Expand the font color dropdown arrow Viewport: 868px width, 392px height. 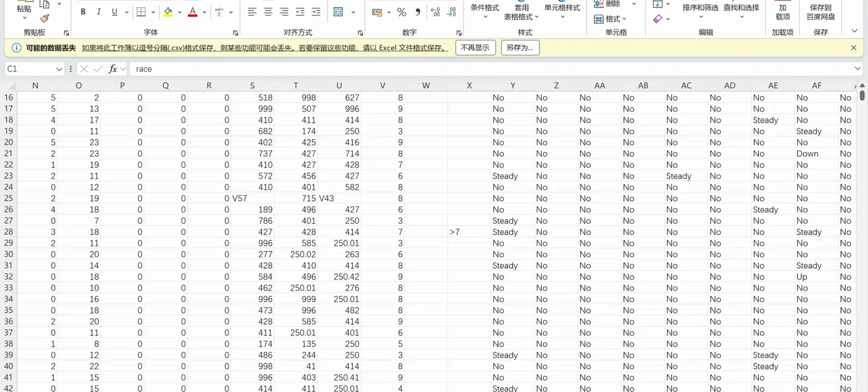[x=205, y=12]
